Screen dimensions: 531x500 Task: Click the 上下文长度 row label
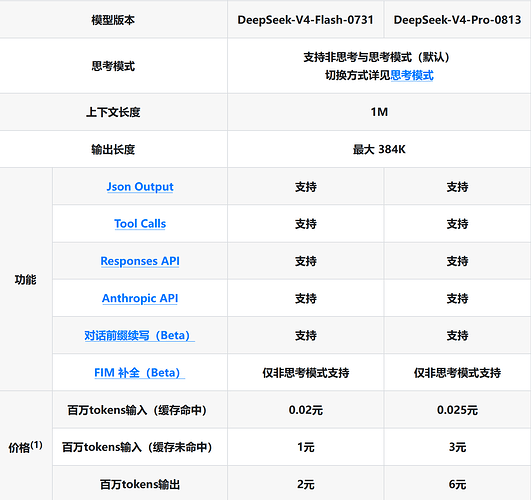pos(113,112)
